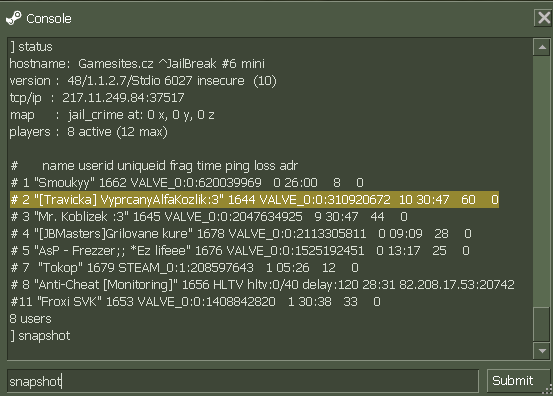Click the Tokop STEAM player row
The width and height of the screenshot is (553, 396).
[x=184, y=268]
